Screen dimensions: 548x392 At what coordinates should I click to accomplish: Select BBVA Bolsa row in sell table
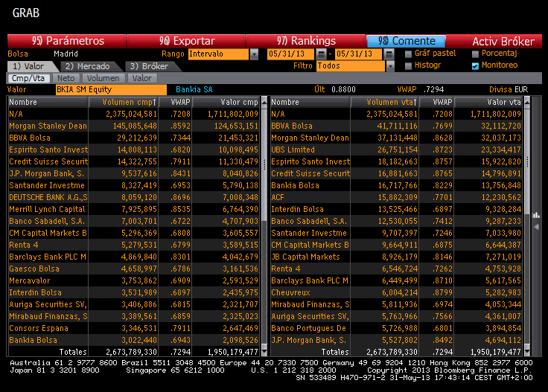tap(396, 126)
